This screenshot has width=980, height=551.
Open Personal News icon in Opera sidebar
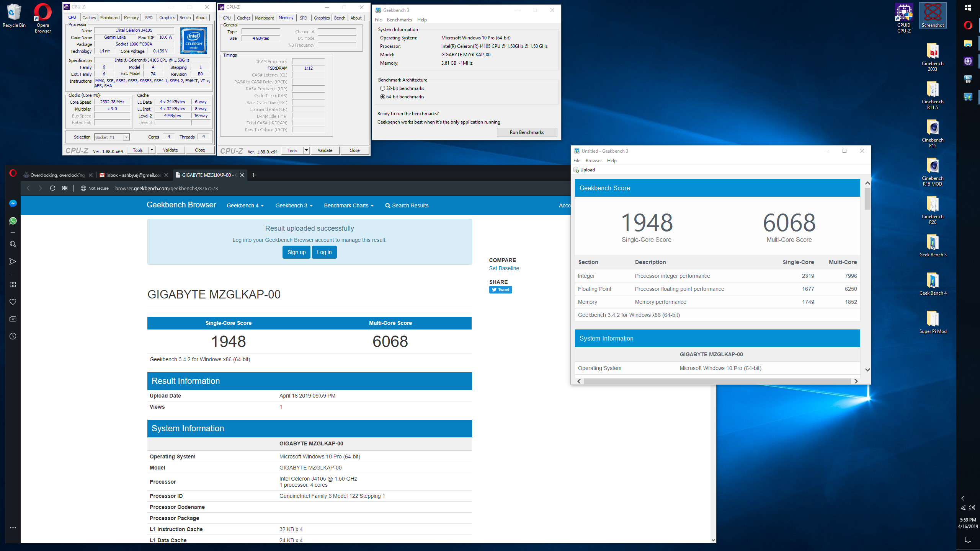(13, 319)
